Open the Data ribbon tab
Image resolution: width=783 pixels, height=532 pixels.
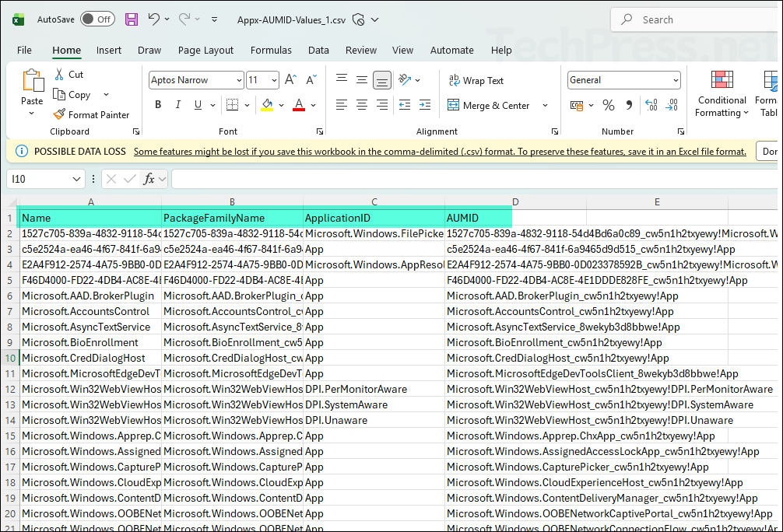click(x=318, y=50)
